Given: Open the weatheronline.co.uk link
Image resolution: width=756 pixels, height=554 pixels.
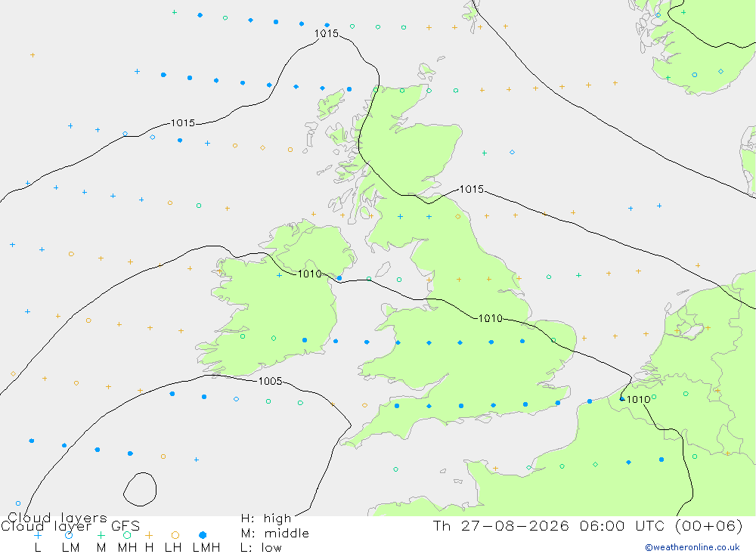Looking at the screenshot, I should (x=692, y=547).
